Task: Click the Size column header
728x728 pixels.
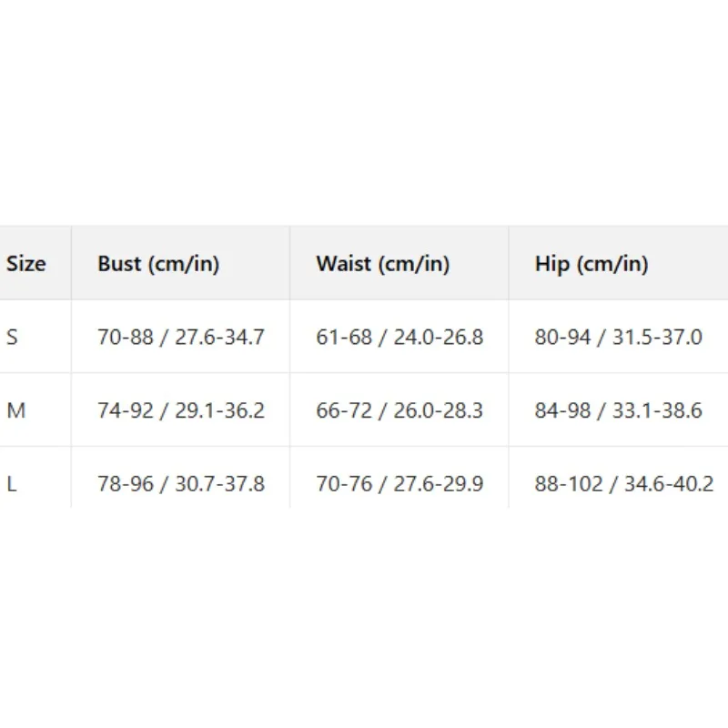Action: (25, 264)
